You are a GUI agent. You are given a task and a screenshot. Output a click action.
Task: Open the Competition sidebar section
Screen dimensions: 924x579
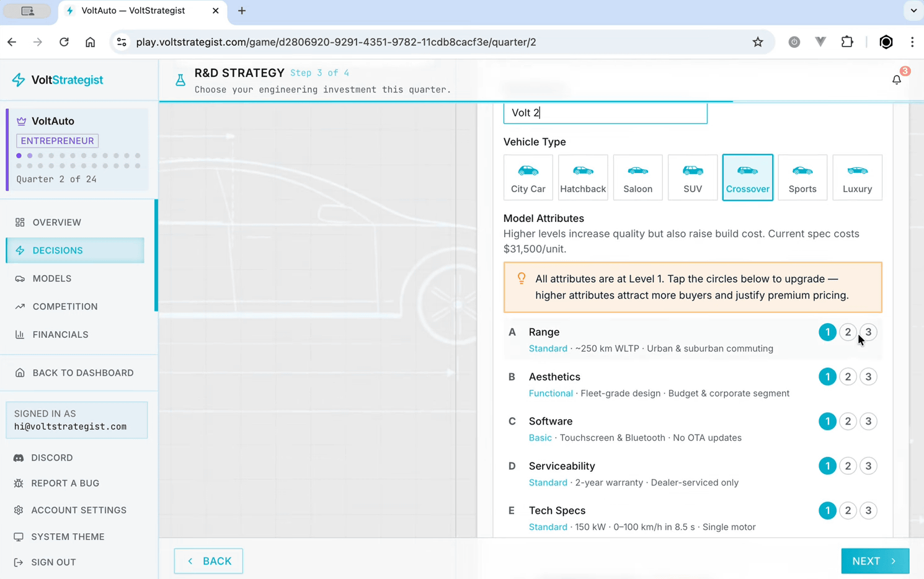(65, 306)
